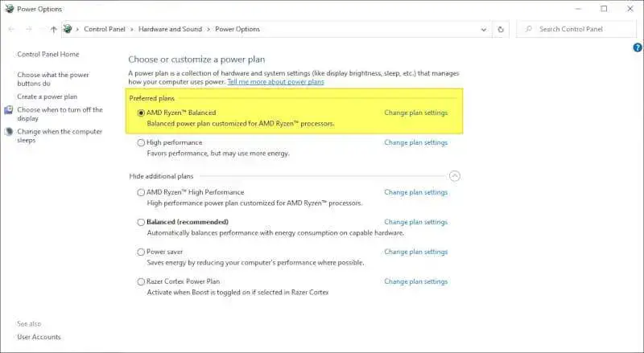
Task: Navigate to Hardware and Sound breadcrumb
Action: click(x=170, y=29)
